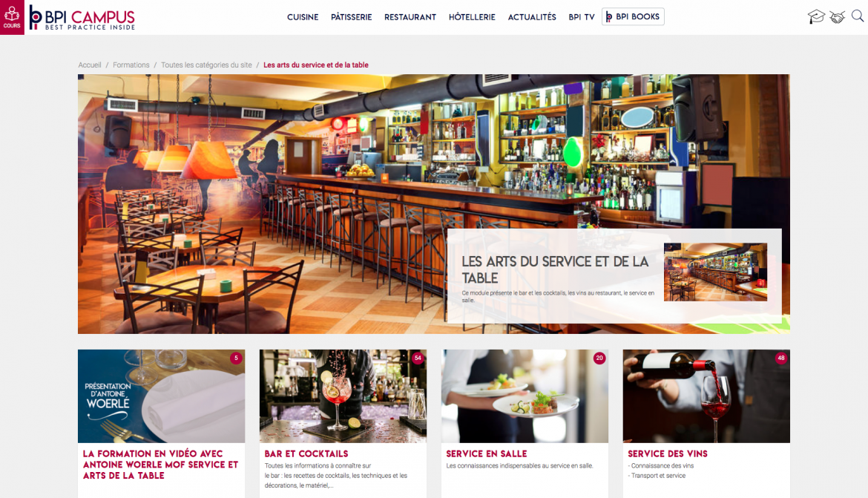The width and height of the screenshot is (868, 498).
Task: Open the graduation cap icon
Action: 816,16
